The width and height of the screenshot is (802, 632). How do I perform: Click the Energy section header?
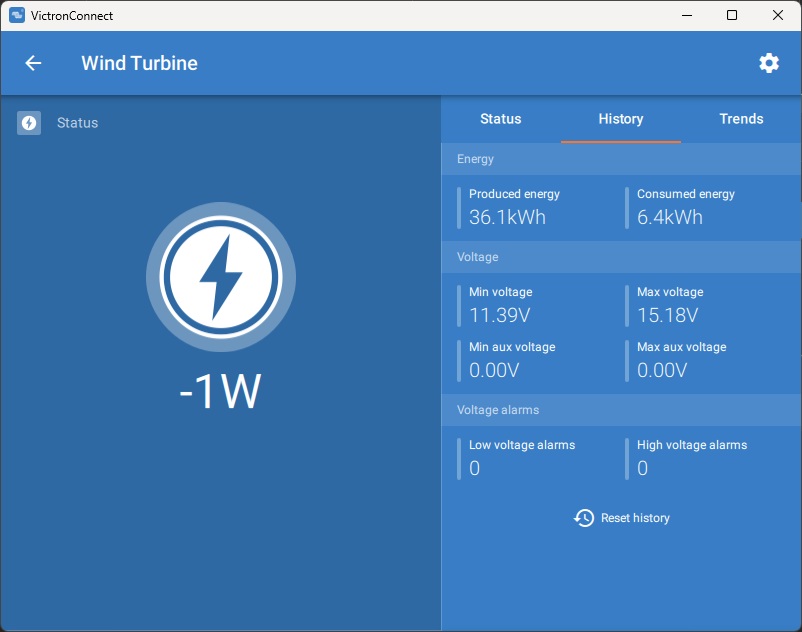[621, 159]
